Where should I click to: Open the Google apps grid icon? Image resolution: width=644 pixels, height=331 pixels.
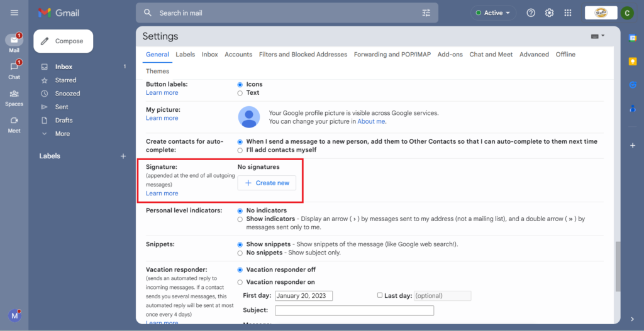(x=568, y=13)
